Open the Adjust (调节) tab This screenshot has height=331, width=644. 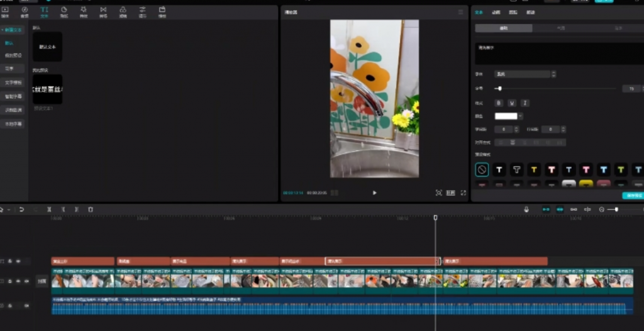click(x=143, y=12)
